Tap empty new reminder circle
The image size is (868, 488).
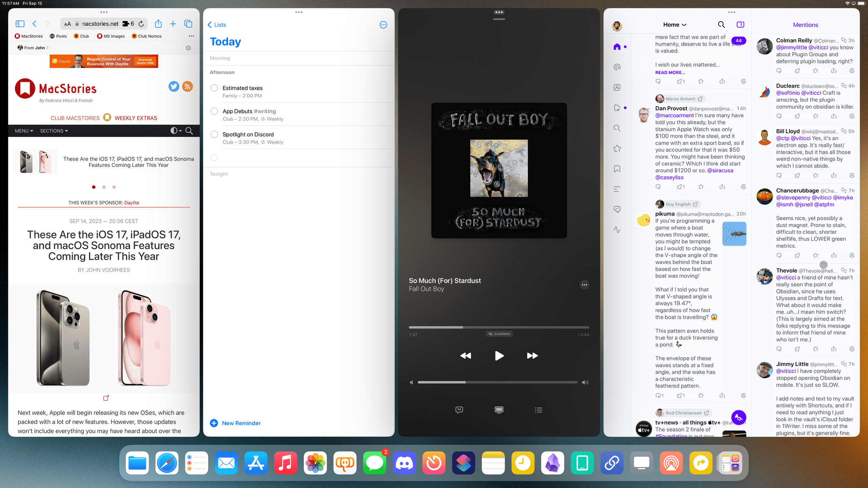(214, 158)
